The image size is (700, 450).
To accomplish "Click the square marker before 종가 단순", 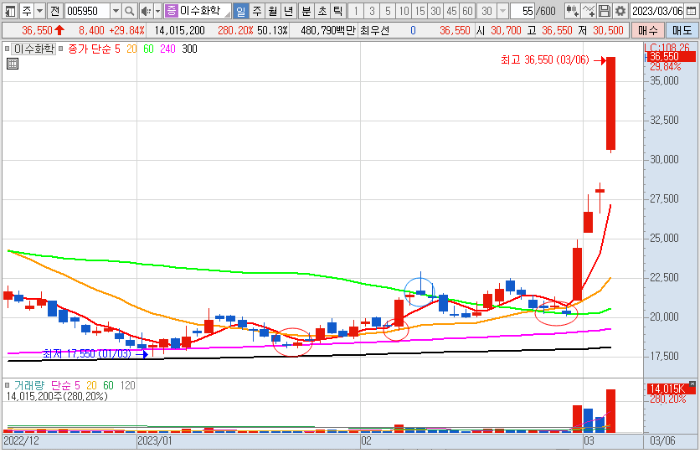I will click(61, 49).
